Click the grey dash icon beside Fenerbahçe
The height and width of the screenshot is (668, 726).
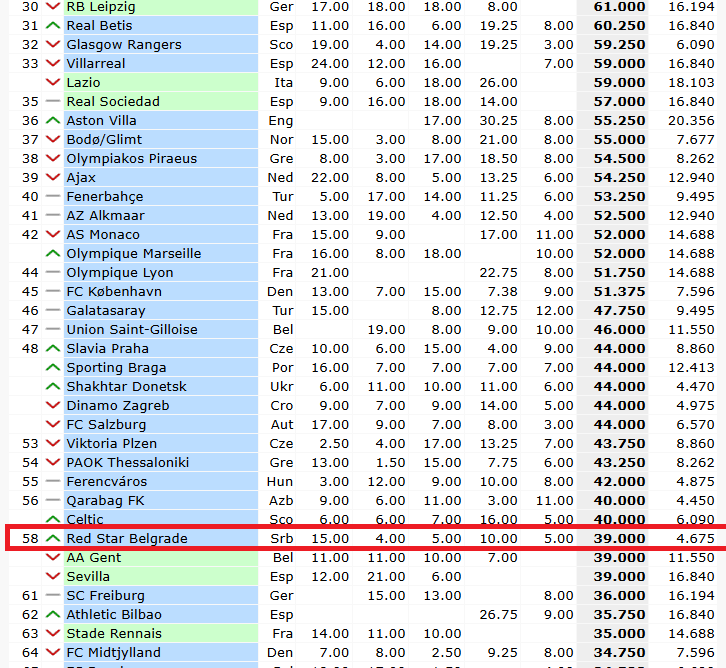coord(53,197)
